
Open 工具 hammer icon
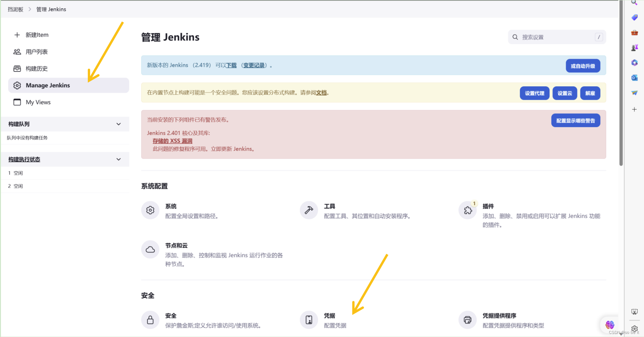tap(309, 210)
